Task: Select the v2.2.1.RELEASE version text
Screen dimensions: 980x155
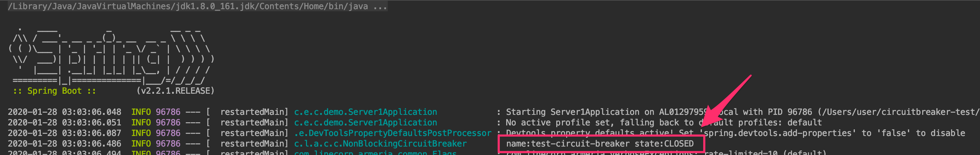Action: [x=176, y=91]
